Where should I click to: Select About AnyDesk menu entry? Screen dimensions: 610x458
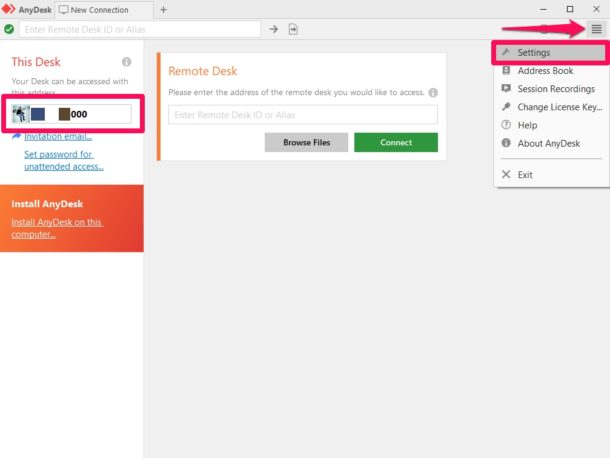550,144
